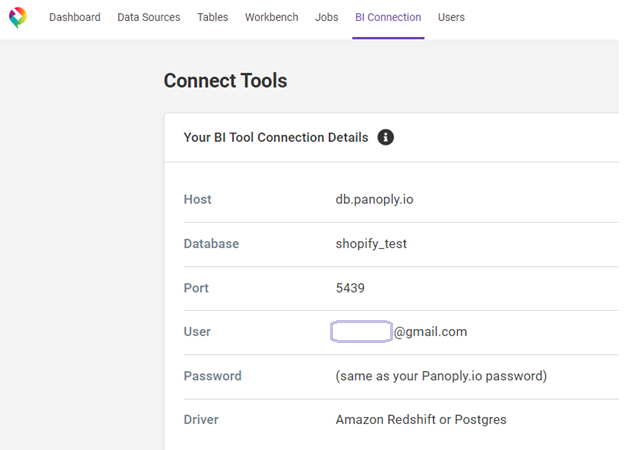Select the host value db.panoply.io
This screenshot has height=450, width=624.
point(374,199)
